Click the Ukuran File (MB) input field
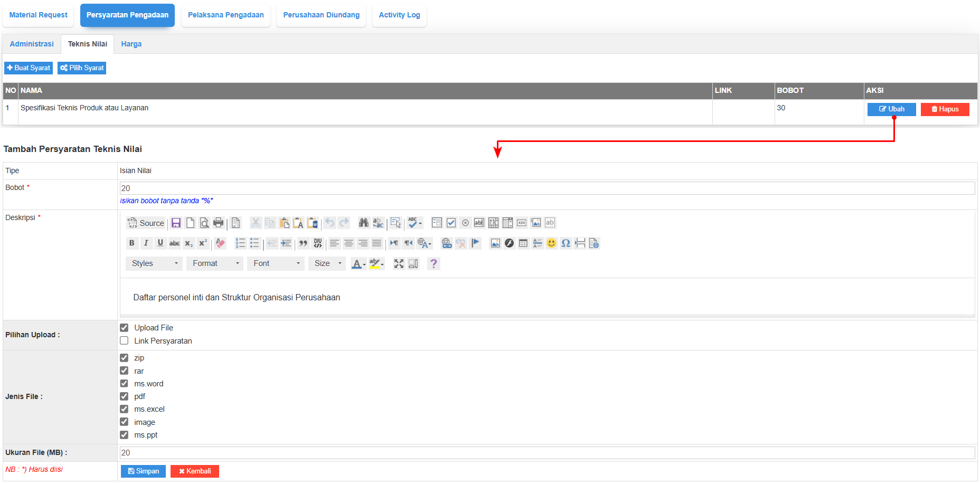The height and width of the screenshot is (484, 980). click(x=547, y=453)
